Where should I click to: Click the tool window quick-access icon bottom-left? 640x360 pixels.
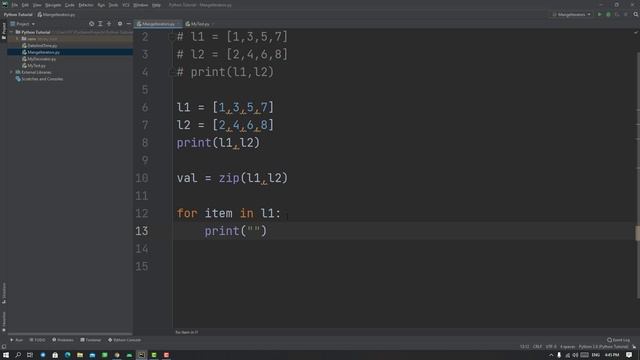pos(4,347)
